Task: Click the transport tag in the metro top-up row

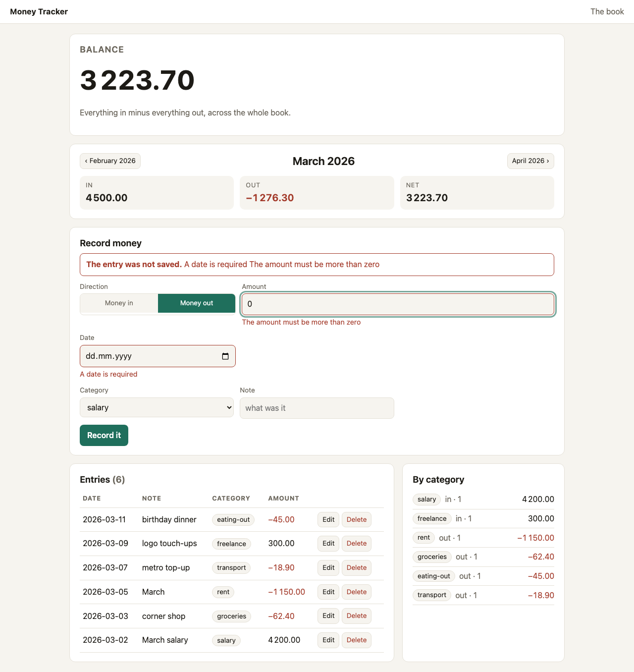Action: coord(231,567)
